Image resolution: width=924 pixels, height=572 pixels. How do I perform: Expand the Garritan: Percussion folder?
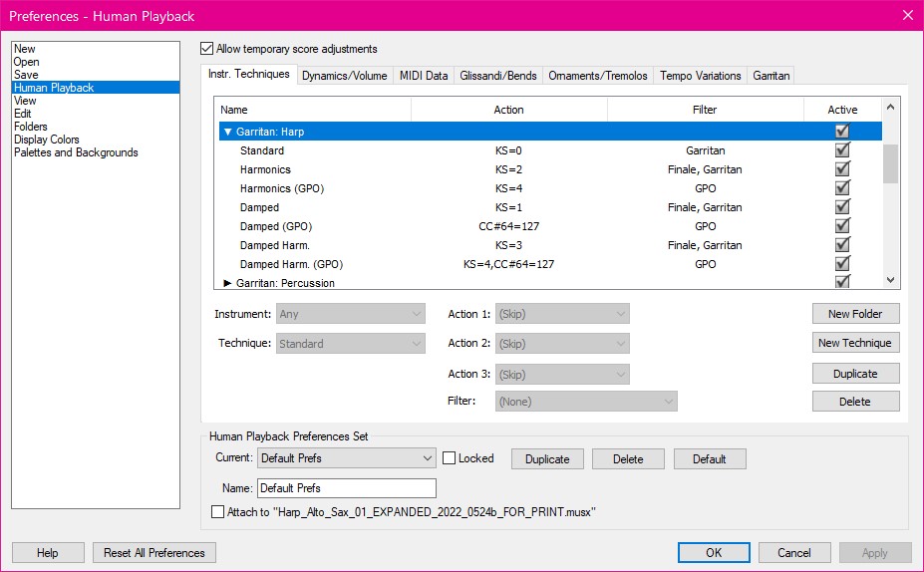click(228, 283)
